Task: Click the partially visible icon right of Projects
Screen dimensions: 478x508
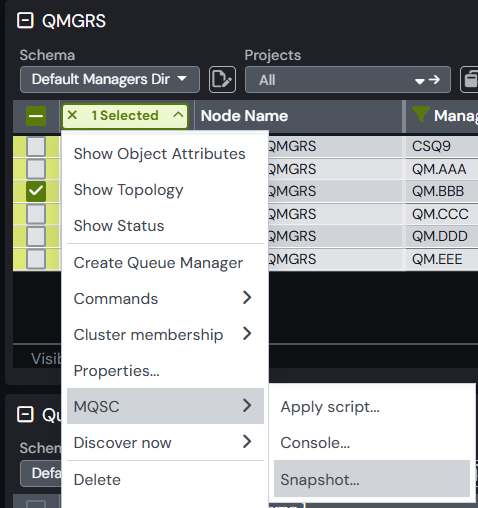Action: click(469, 80)
